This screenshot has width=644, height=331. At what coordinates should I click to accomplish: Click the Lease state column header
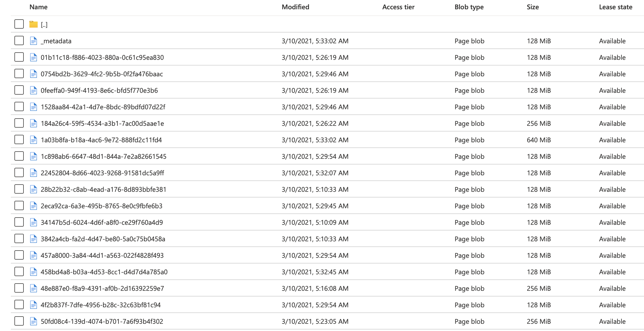[x=615, y=7]
